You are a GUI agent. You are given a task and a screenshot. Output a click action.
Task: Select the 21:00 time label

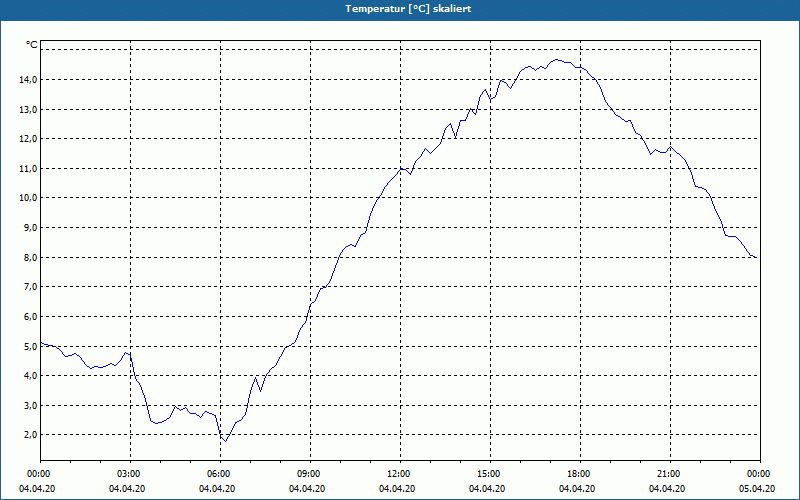coord(668,474)
